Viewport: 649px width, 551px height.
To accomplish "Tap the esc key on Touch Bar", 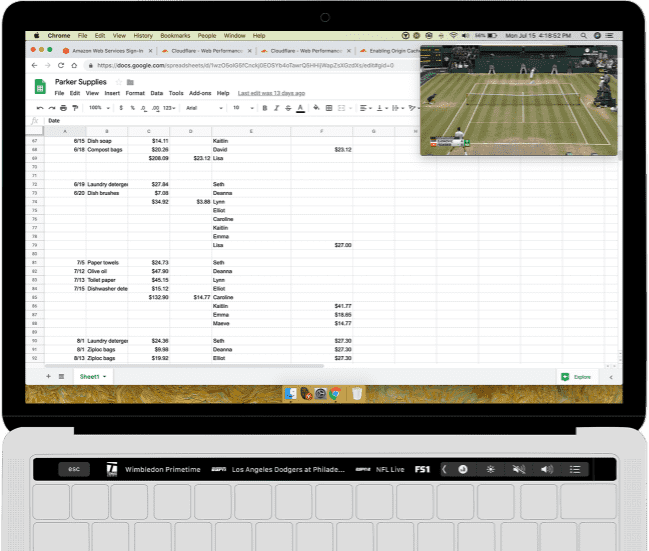I will tap(74, 469).
